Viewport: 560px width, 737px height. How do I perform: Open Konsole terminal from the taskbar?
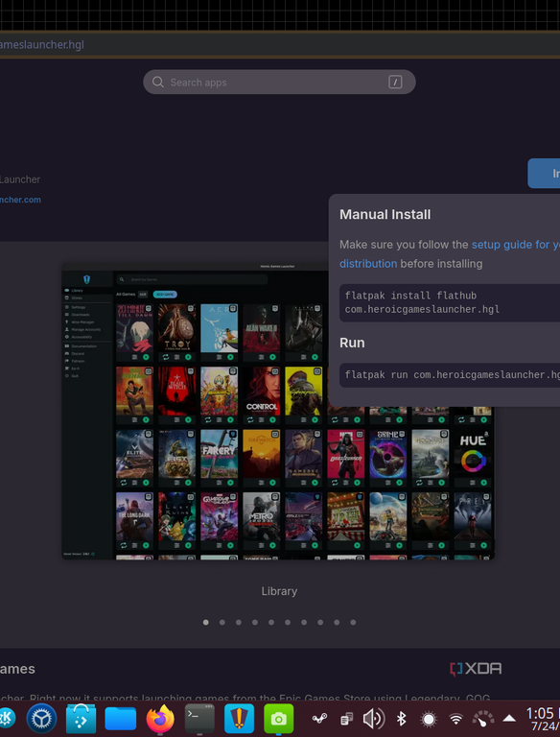(x=199, y=719)
